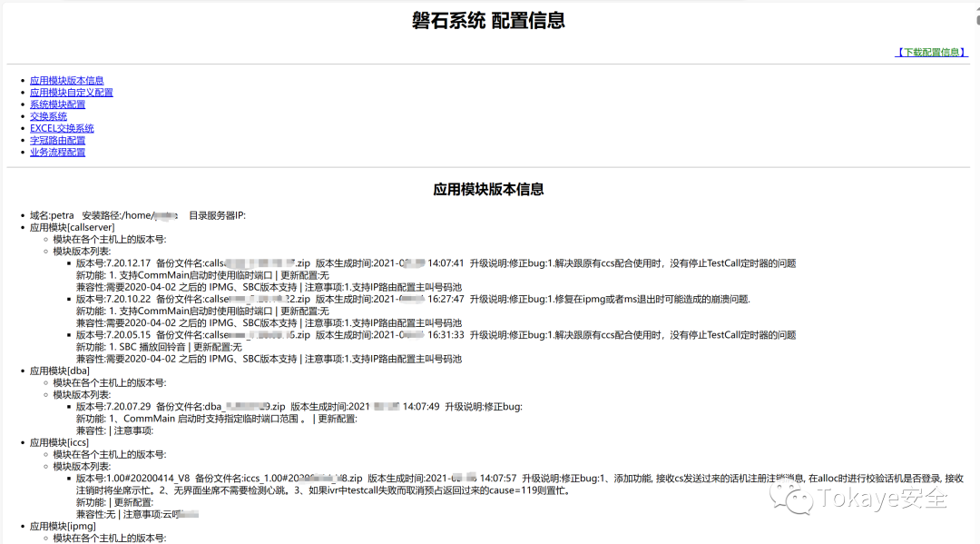The height and width of the screenshot is (544, 980).
Task: Click the 域名:petra text
Action: (x=52, y=216)
